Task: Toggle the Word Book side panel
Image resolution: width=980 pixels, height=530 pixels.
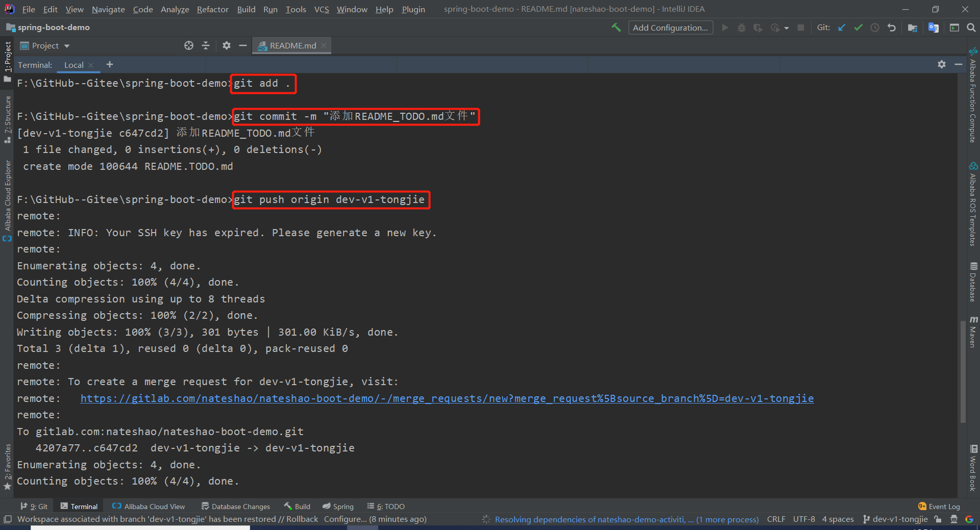Action: pos(973,468)
